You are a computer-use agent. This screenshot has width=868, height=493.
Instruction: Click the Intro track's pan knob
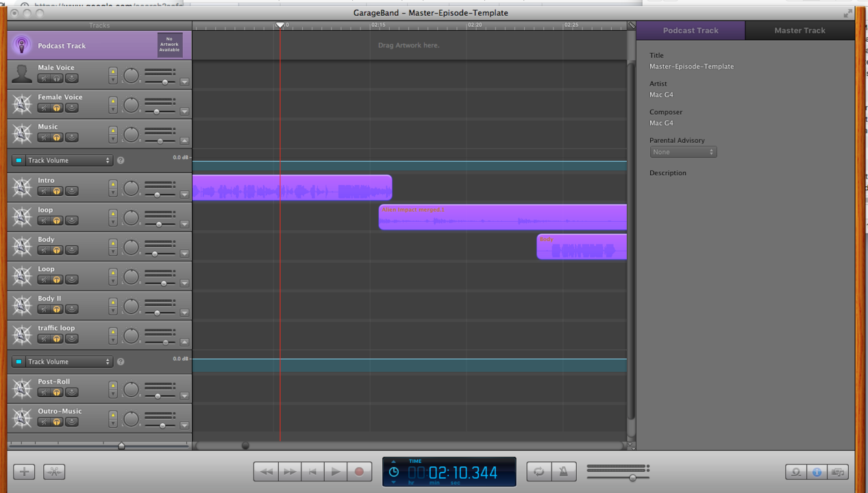(x=131, y=188)
